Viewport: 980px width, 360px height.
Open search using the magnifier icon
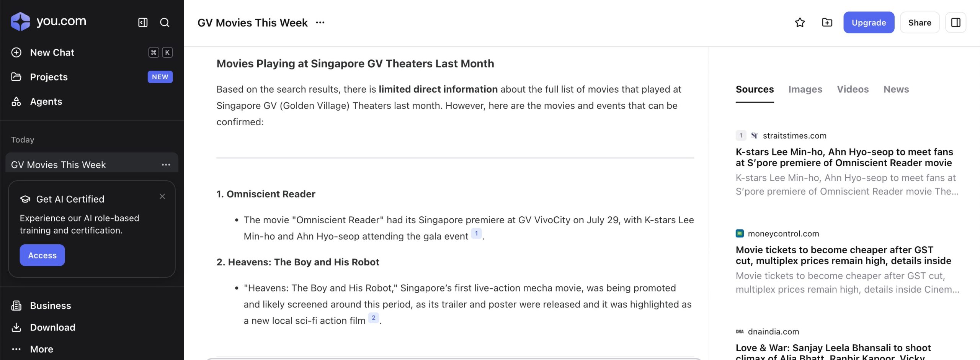(165, 23)
